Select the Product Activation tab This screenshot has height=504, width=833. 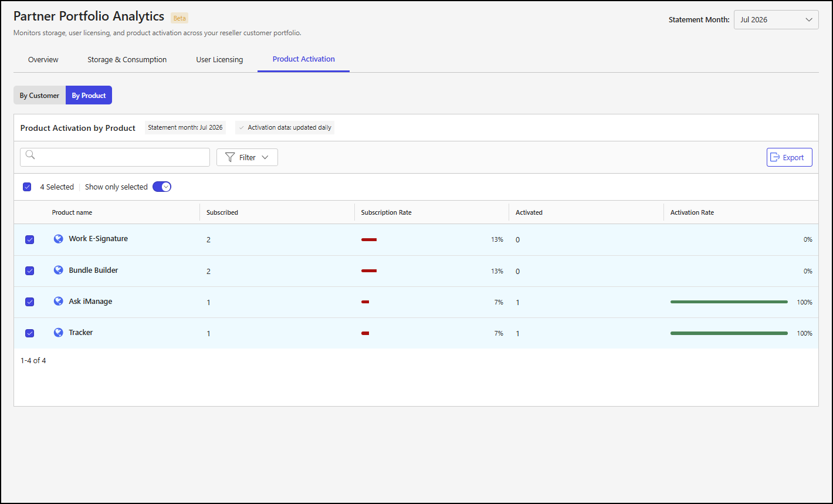pyautogui.click(x=304, y=59)
